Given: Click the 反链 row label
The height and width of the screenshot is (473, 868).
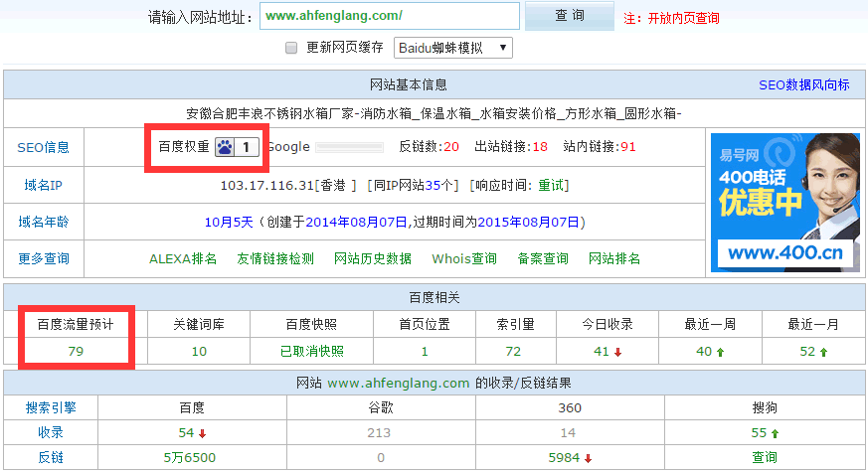Looking at the screenshot, I should [x=51, y=457].
